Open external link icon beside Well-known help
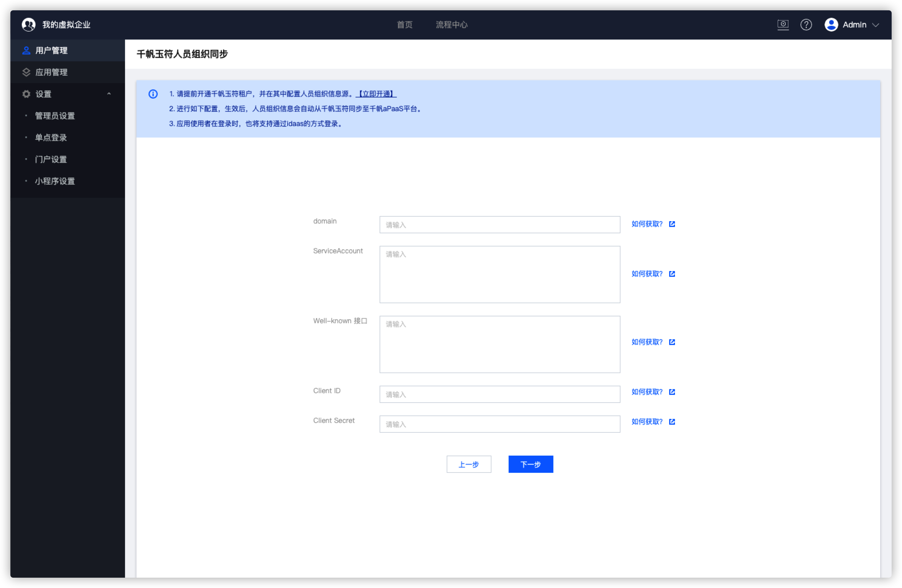 pyautogui.click(x=671, y=342)
